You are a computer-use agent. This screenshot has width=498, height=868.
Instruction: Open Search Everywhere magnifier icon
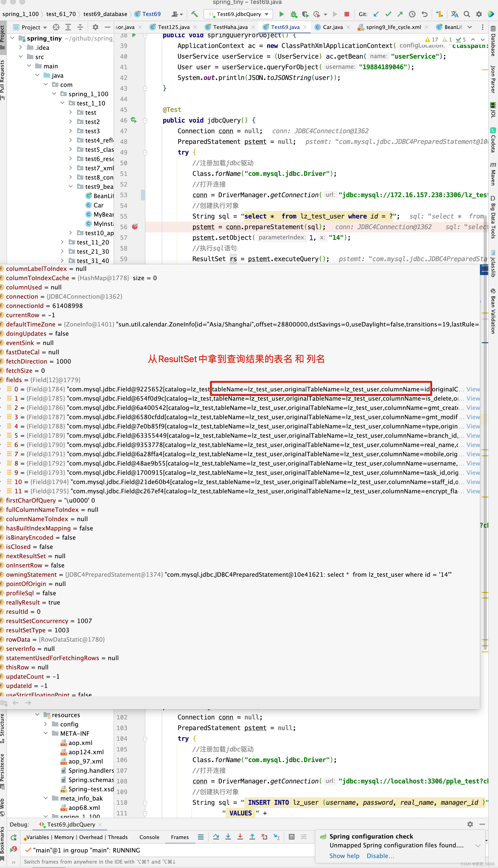(467, 14)
